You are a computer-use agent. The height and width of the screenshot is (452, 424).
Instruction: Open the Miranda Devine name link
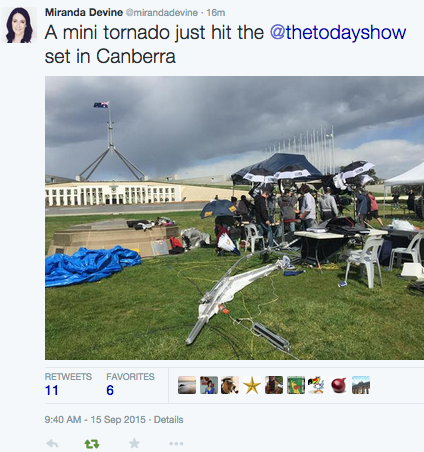click(84, 13)
